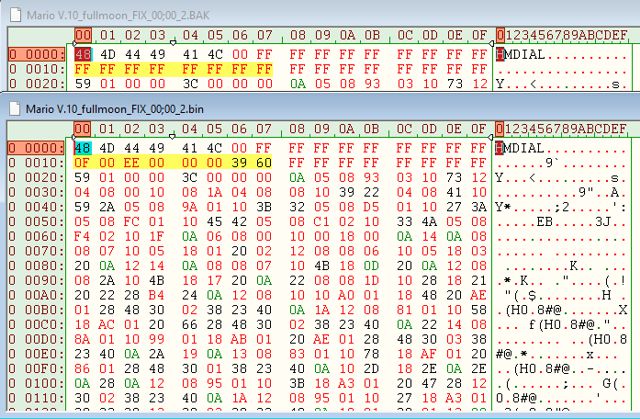The image size is (640, 419).
Task: Select byte 9A in row 0040 of bin window
Action: click(190, 207)
